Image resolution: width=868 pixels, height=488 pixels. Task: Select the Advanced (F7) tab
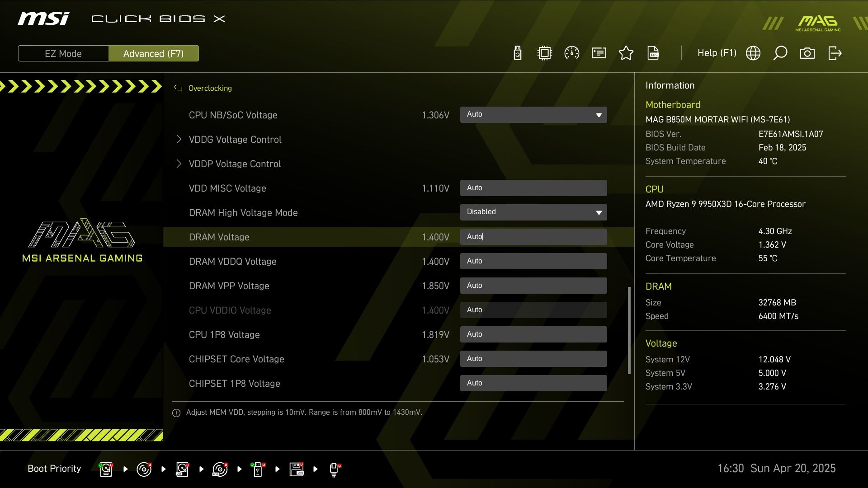(154, 53)
